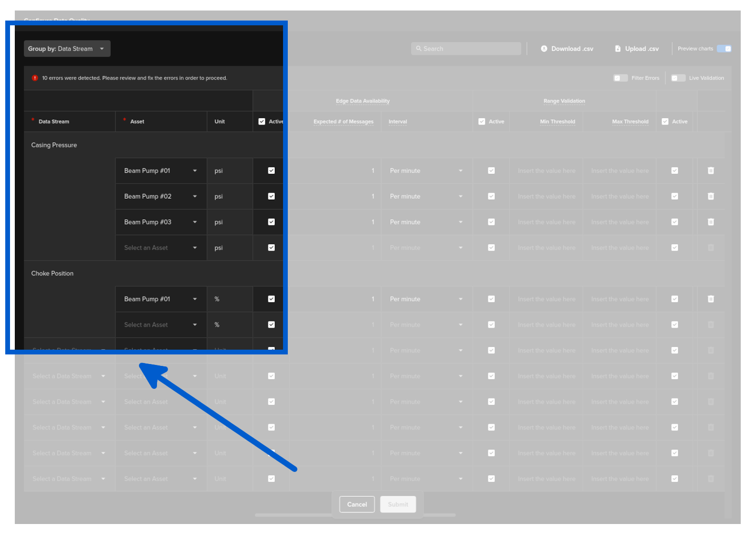756x535 pixels.
Task: Uncheck Edge Data Active header checkbox
Action: (x=262, y=121)
